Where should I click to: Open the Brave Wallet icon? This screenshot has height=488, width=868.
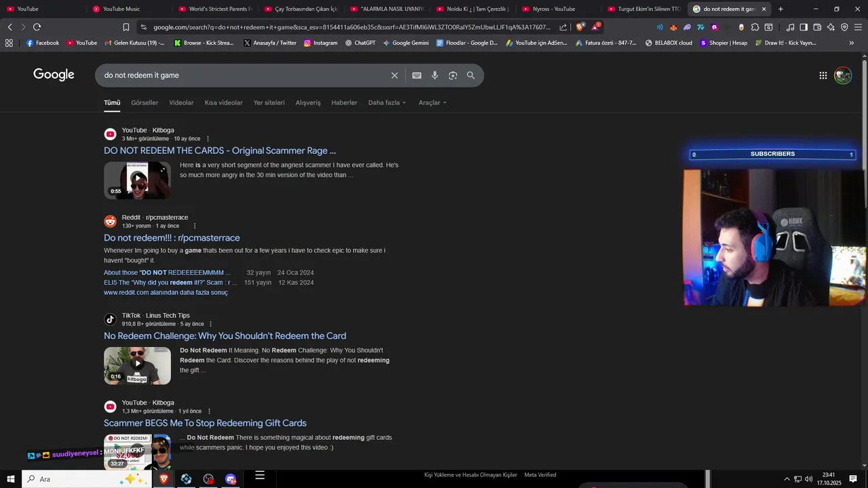pyautogui.click(x=817, y=27)
